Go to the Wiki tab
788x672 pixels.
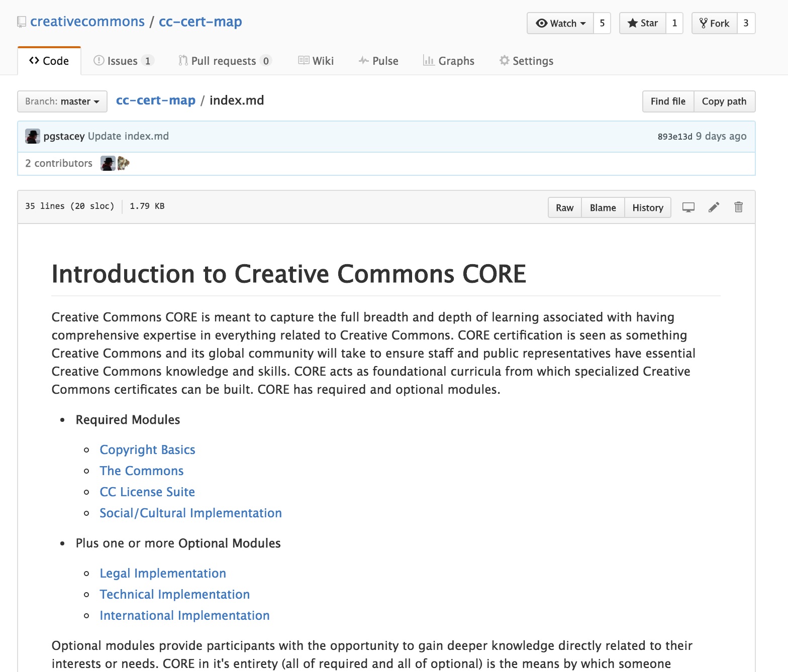tap(316, 61)
